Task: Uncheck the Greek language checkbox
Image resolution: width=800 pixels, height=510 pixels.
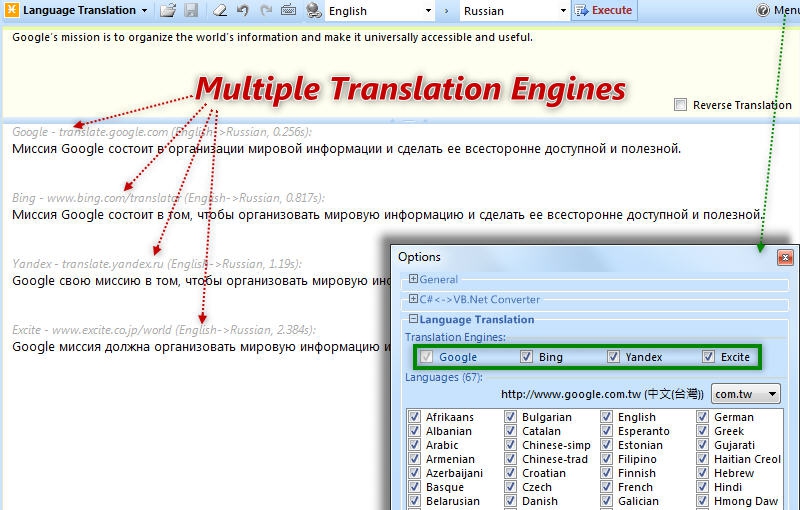Action: coord(703,430)
